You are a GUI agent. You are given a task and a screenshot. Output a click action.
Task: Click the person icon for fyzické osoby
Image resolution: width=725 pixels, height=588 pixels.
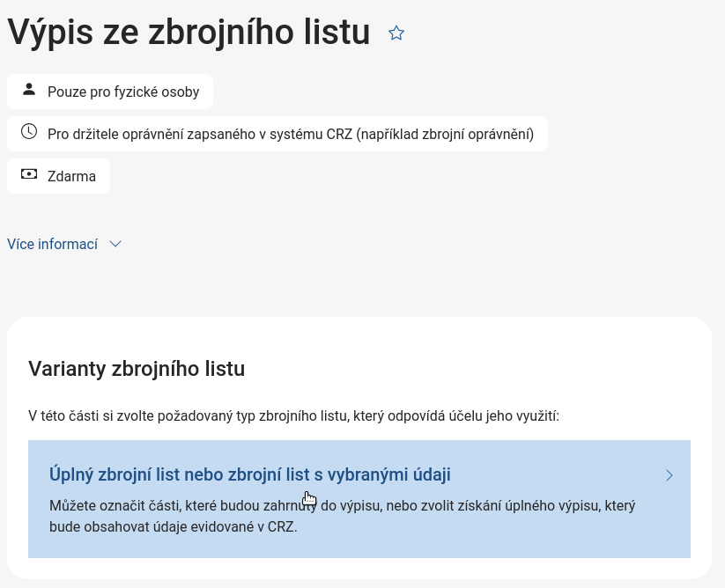29,90
